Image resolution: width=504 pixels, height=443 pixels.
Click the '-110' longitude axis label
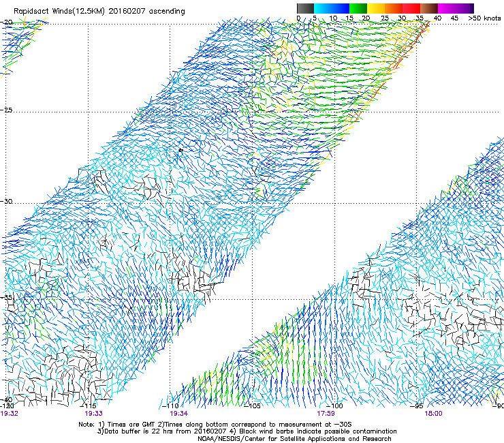click(x=172, y=406)
